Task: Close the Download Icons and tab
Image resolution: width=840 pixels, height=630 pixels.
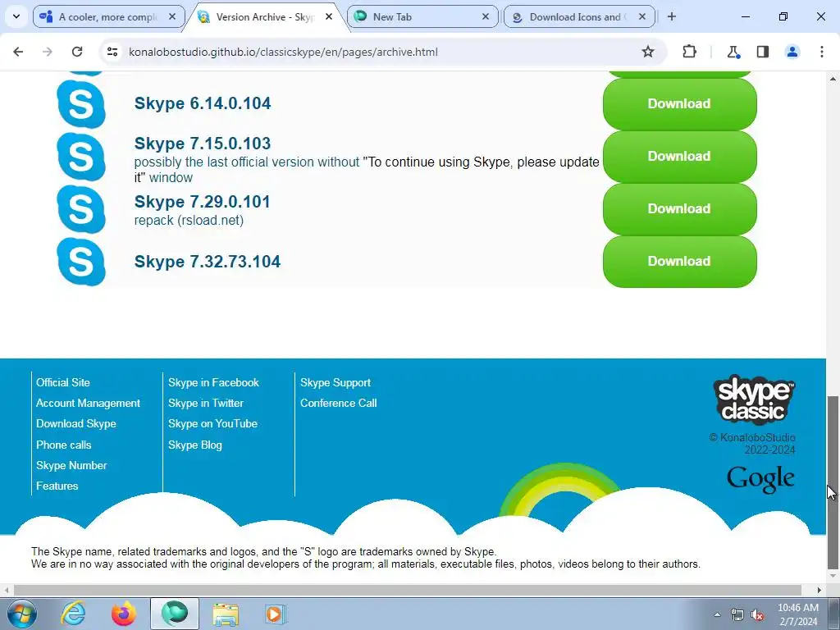Action: pos(641,17)
